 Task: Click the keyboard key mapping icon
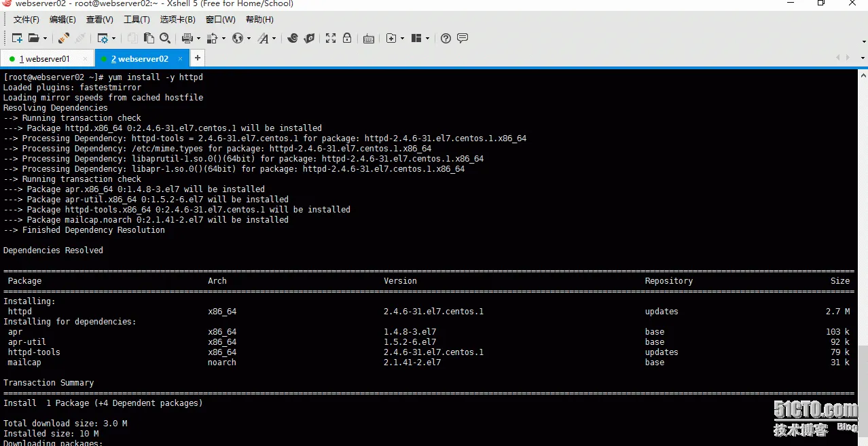point(369,39)
